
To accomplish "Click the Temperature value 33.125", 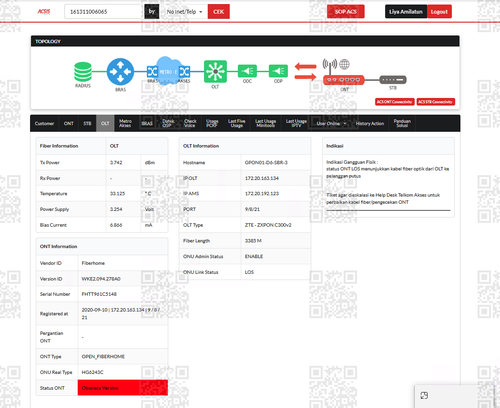I will [118, 194].
